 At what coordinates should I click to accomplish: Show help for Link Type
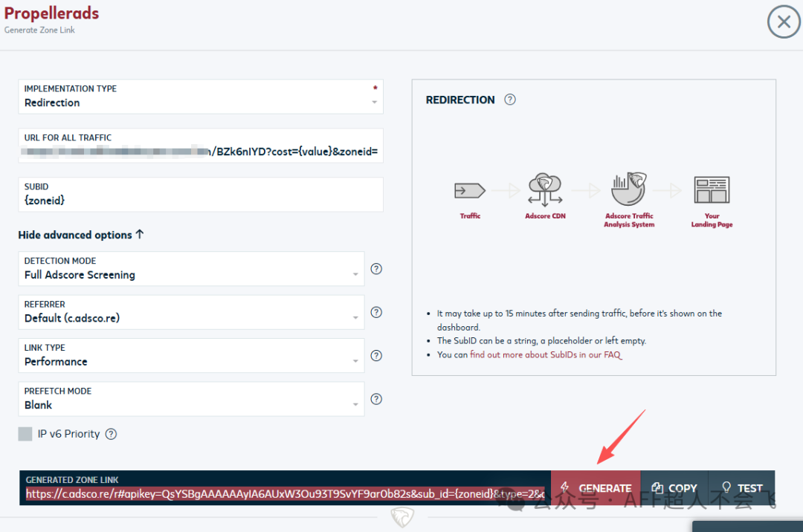pos(376,355)
